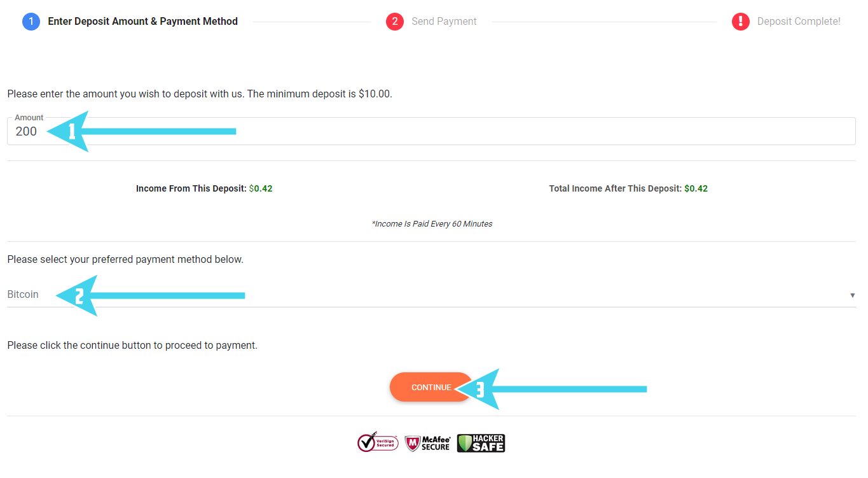Click the blue arrow labeled 2
868x478 pixels.
150,295
